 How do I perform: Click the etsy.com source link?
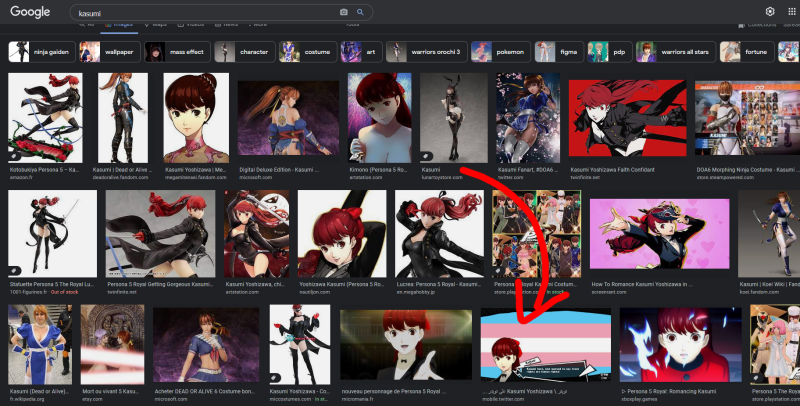[94, 399]
